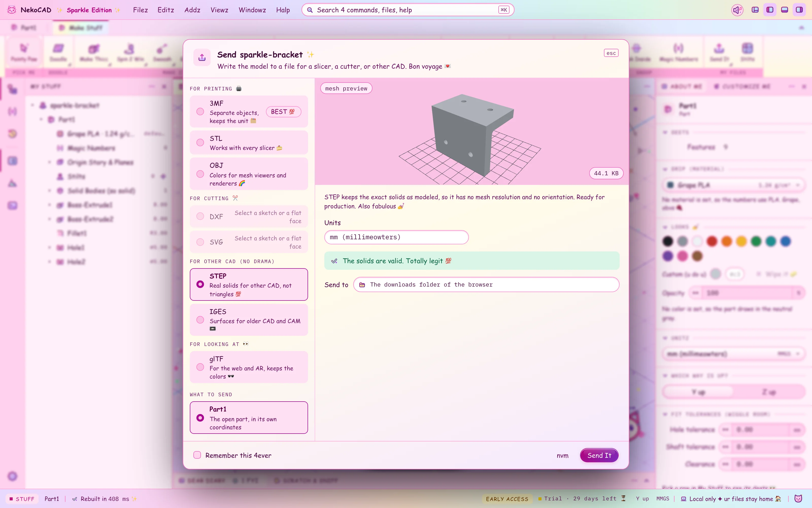Screen dimensions: 812x508
Task: Open the Editz menu
Action: click(x=166, y=10)
